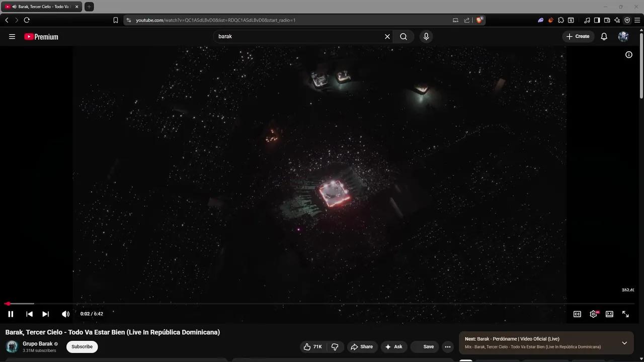
Task: Toggle closed captions CC
Action: 578,314
